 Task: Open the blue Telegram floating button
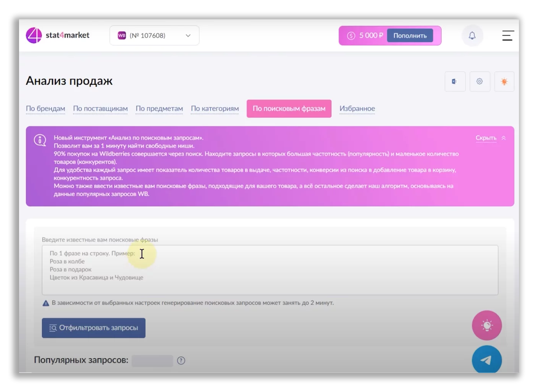click(487, 359)
